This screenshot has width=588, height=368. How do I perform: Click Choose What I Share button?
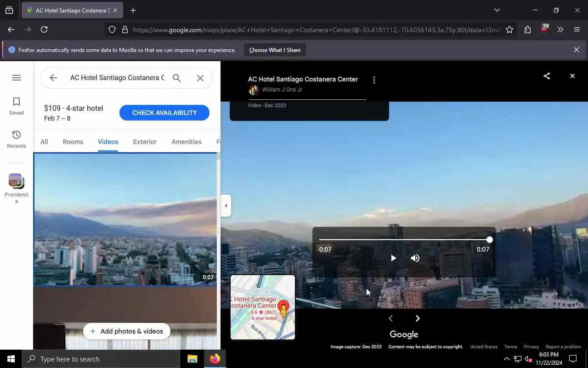click(275, 50)
